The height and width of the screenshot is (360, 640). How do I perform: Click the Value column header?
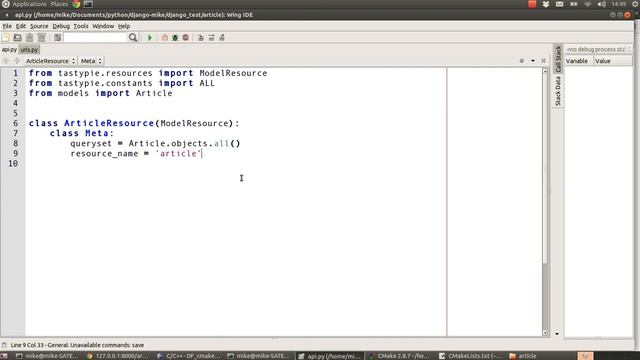(613, 61)
